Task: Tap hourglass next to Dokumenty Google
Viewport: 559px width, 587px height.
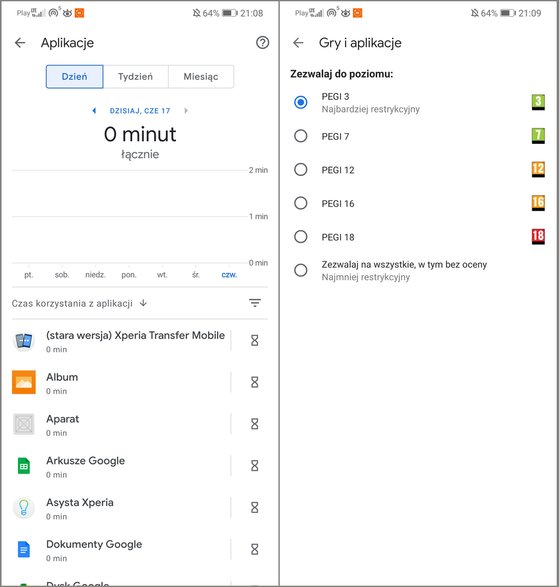Action: click(255, 549)
